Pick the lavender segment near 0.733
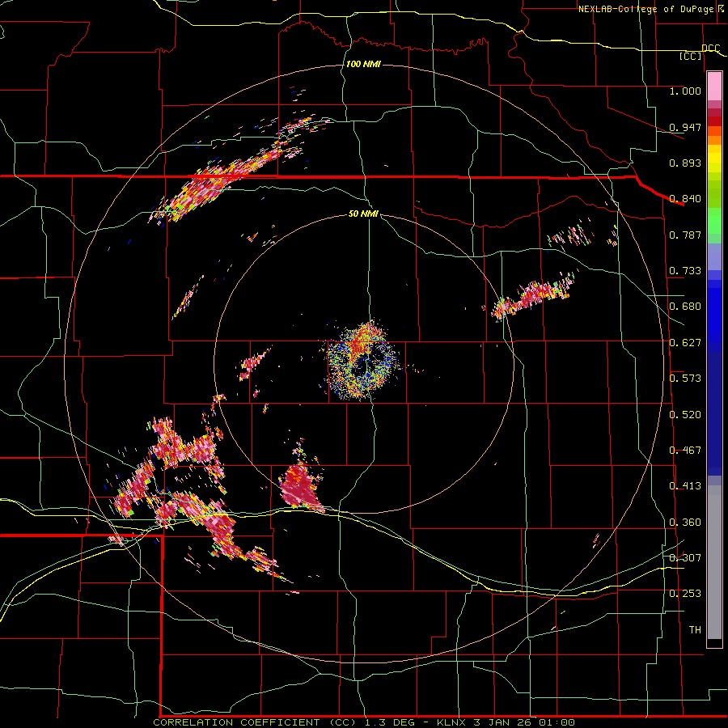The height and width of the screenshot is (728, 728). point(714,256)
